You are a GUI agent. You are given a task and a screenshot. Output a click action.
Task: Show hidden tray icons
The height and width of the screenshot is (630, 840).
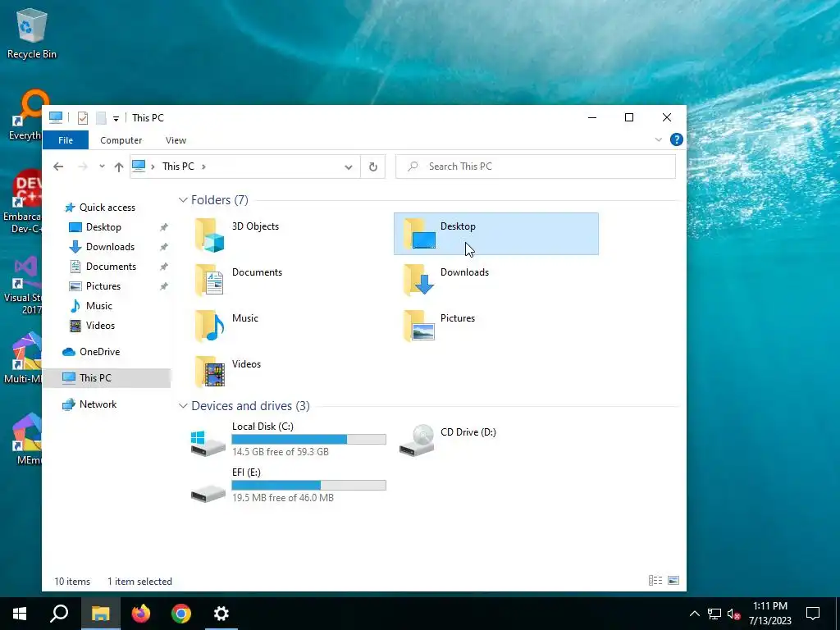coord(694,614)
